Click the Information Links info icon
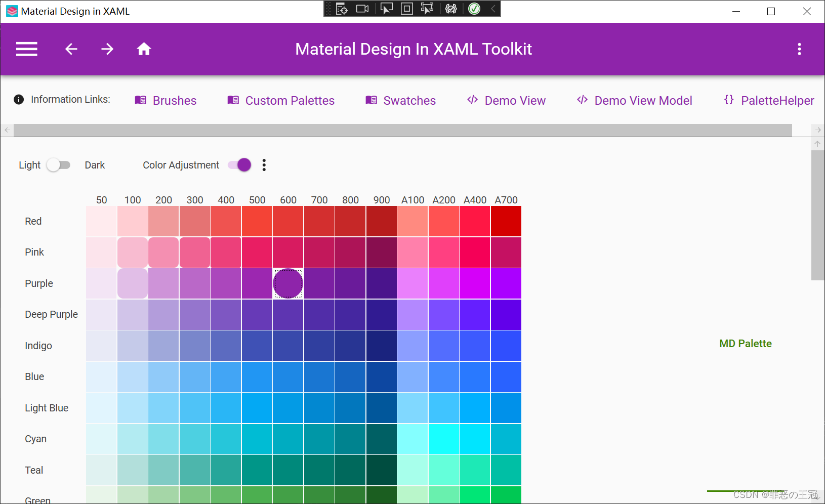Viewport: 825px width, 504px height. [19, 100]
